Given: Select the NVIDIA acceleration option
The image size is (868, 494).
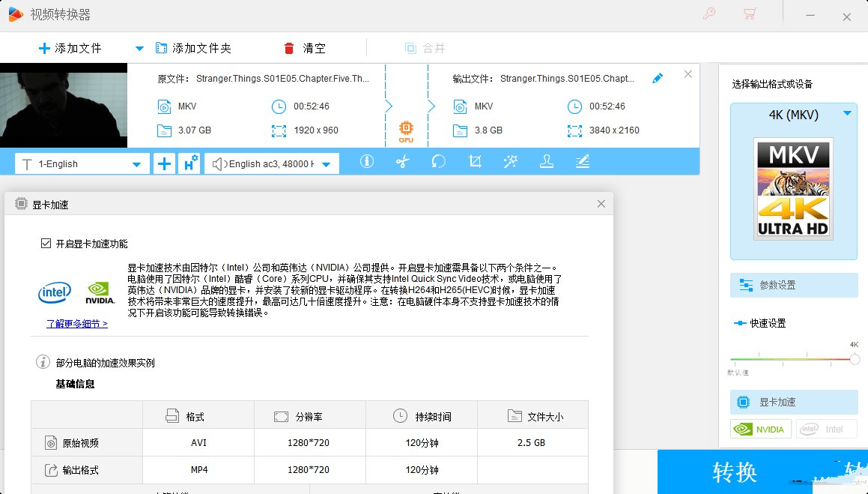Looking at the screenshot, I should [760, 429].
